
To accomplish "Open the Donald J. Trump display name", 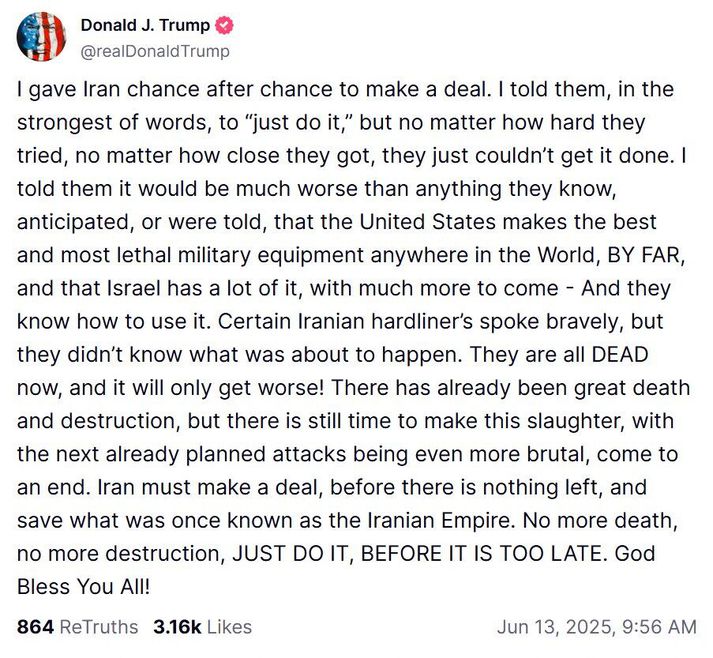I will [x=145, y=25].
